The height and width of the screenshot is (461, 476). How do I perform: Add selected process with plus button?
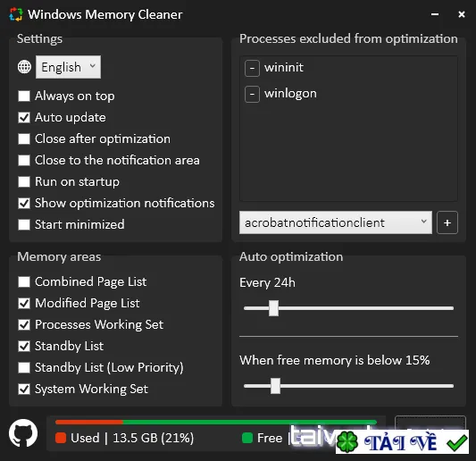coord(447,222)
